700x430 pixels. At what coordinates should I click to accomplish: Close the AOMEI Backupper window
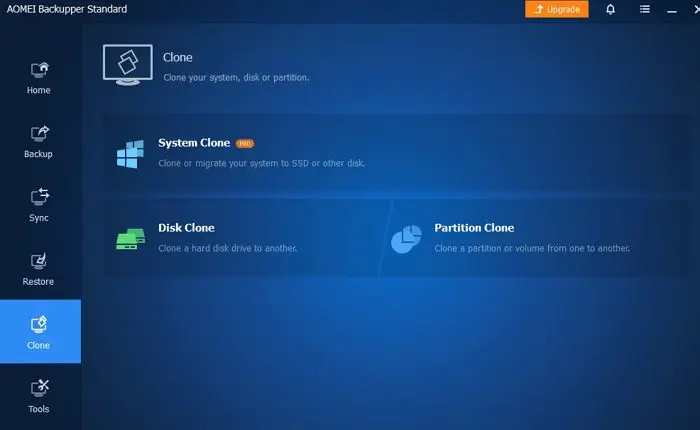click(696, 9)
